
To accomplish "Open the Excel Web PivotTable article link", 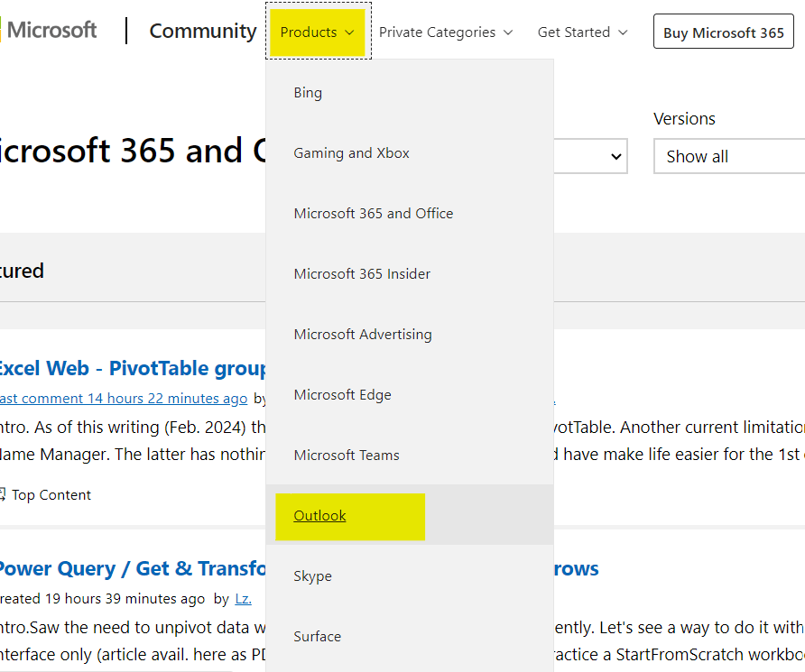I will click(x=131, y=368).
